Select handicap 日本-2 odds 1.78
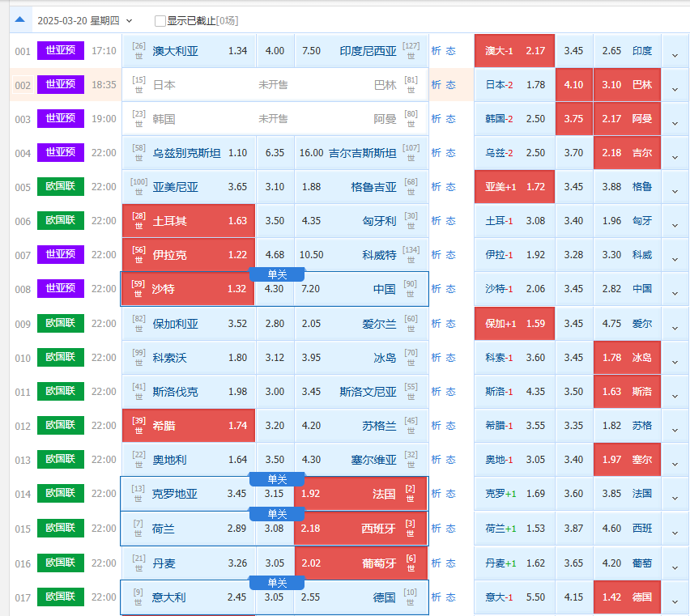690x616 pixels. pyautogui.click(x=514, y=85)
